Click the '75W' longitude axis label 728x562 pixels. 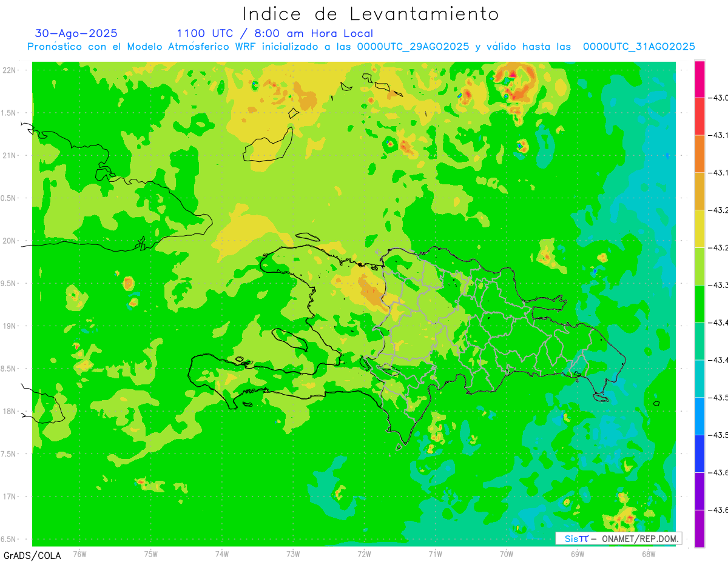coord(151,554)
